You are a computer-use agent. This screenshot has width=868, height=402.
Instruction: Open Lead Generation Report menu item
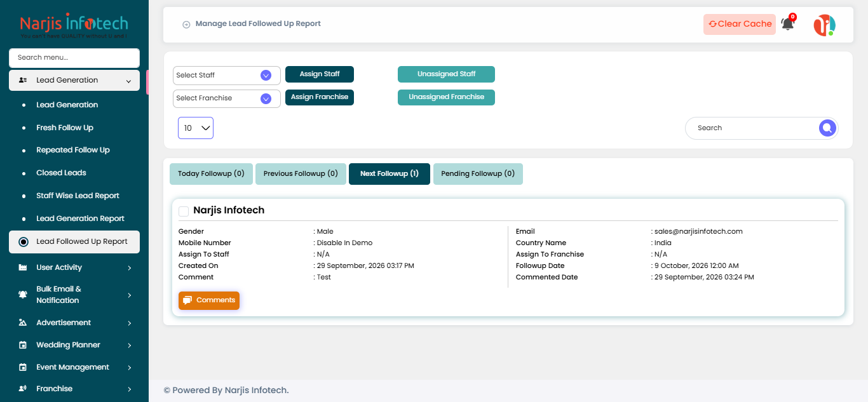coord(80,218)
